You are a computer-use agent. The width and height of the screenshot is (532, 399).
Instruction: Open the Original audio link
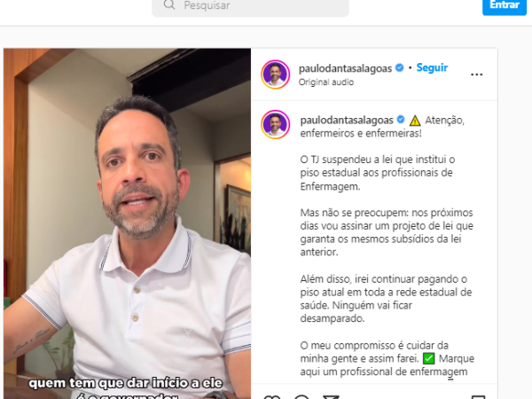(x=326, y=82)
